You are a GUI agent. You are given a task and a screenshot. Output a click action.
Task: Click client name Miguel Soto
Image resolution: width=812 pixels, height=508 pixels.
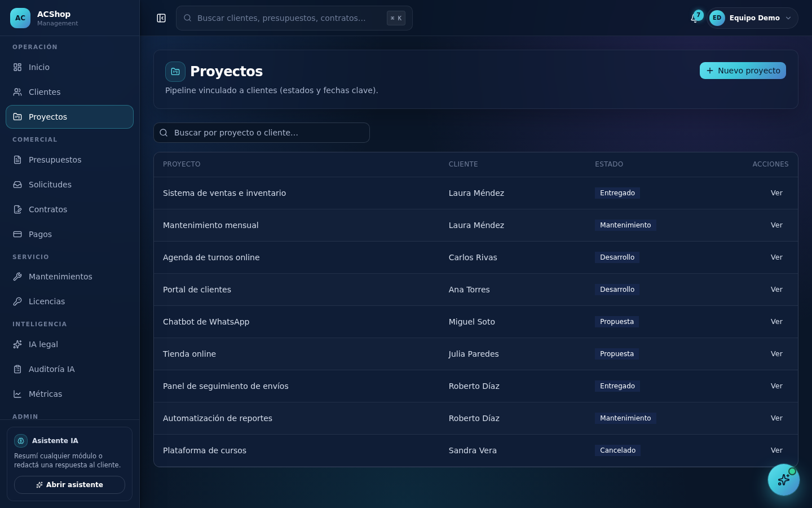click(472, 322)
